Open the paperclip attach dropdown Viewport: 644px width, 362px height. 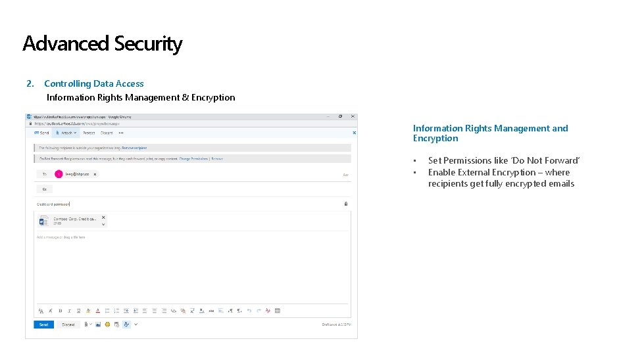[x=87, y=325]
